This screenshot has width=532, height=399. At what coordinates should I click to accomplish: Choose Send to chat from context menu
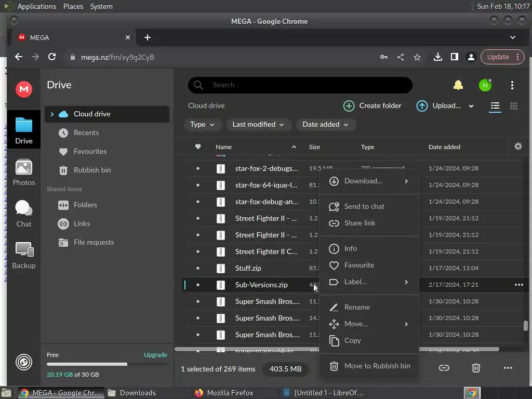tap(369, 206)
